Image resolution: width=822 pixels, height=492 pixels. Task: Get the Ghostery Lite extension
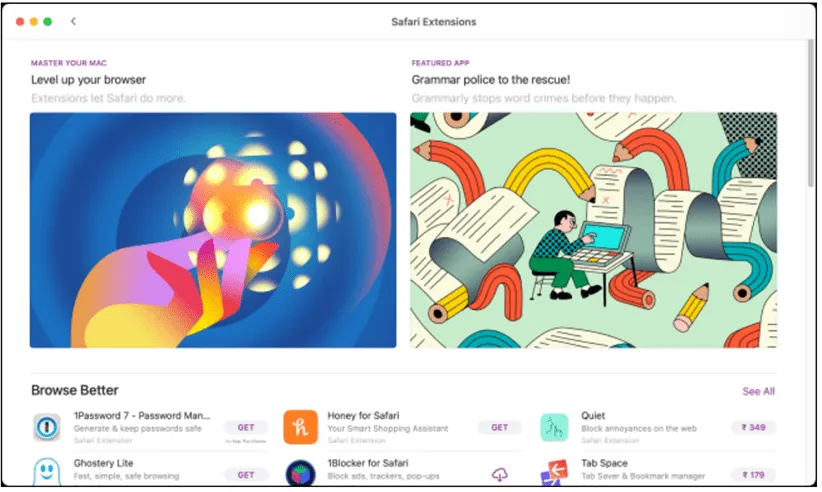point(246,475)
